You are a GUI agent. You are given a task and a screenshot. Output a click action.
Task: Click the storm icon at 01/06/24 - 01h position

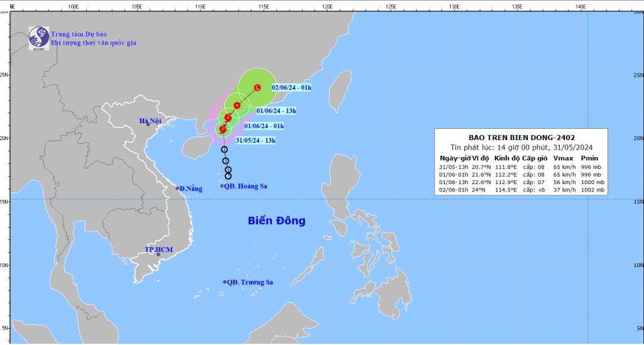click(228, 118)
